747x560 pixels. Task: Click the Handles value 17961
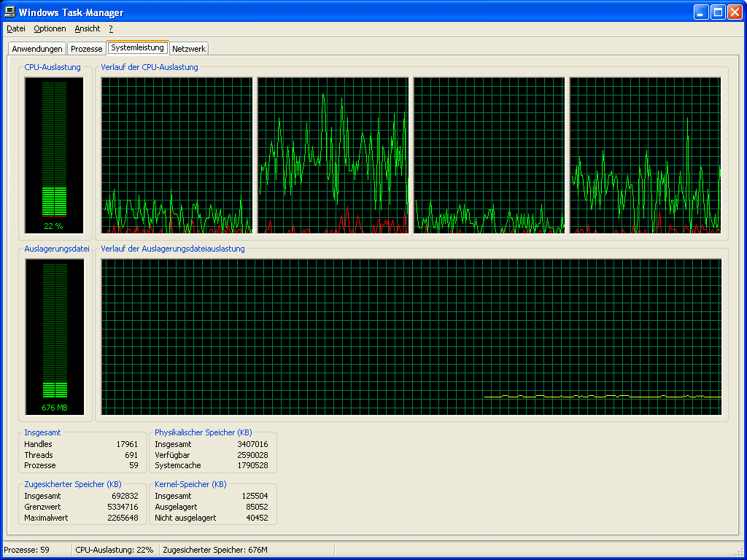127,444
